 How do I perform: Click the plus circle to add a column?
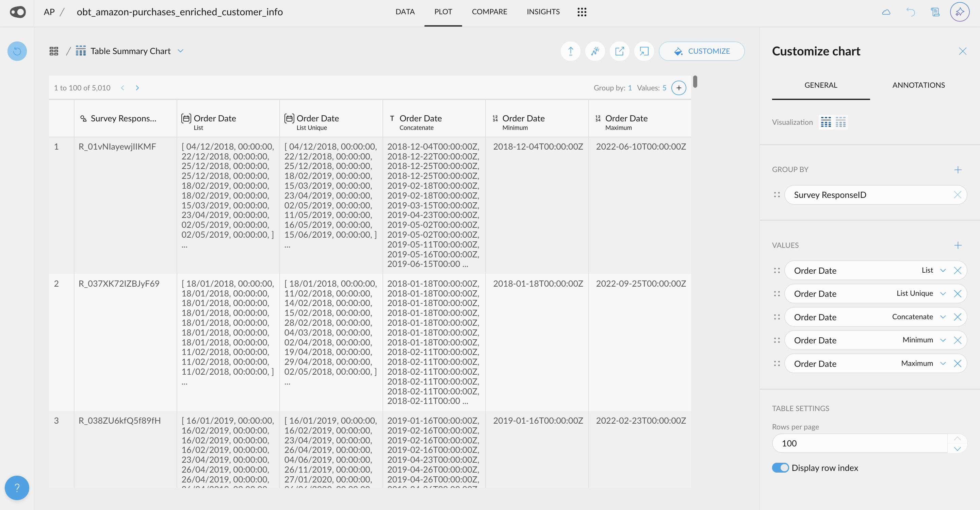[679, 88]
